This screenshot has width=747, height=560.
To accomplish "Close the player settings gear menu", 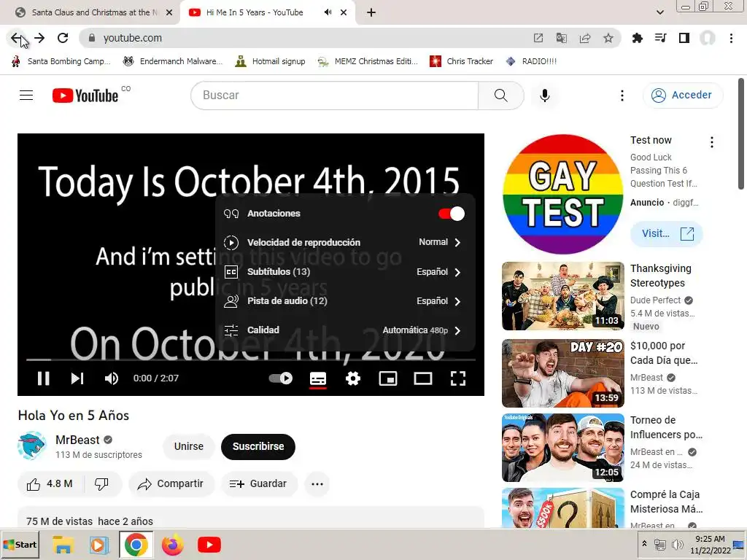I will 353,378.
